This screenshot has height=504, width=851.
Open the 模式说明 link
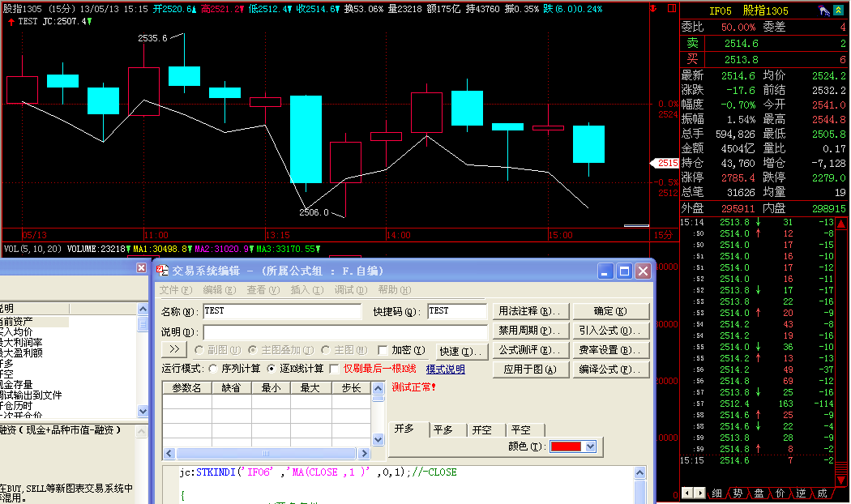[445, 369]
